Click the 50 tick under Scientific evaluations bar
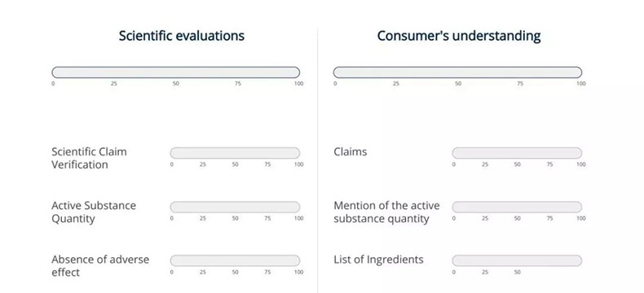644x293 pixels. 176,84
